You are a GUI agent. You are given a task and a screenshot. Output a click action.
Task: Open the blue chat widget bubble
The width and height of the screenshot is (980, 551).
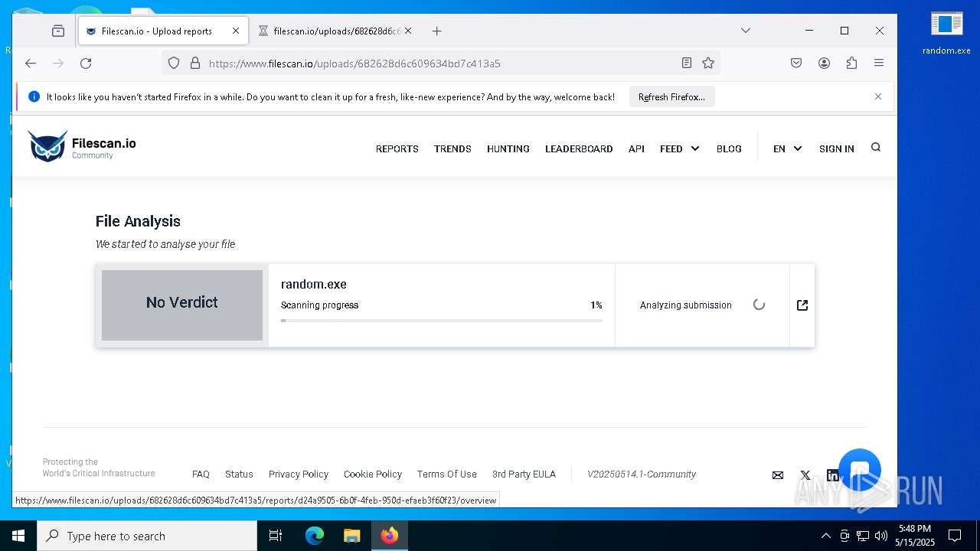click(860, 470)
